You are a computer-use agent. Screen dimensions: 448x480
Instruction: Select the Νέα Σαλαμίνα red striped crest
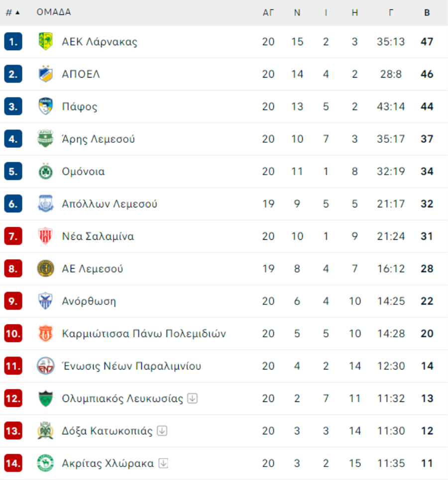coord(45,236)
